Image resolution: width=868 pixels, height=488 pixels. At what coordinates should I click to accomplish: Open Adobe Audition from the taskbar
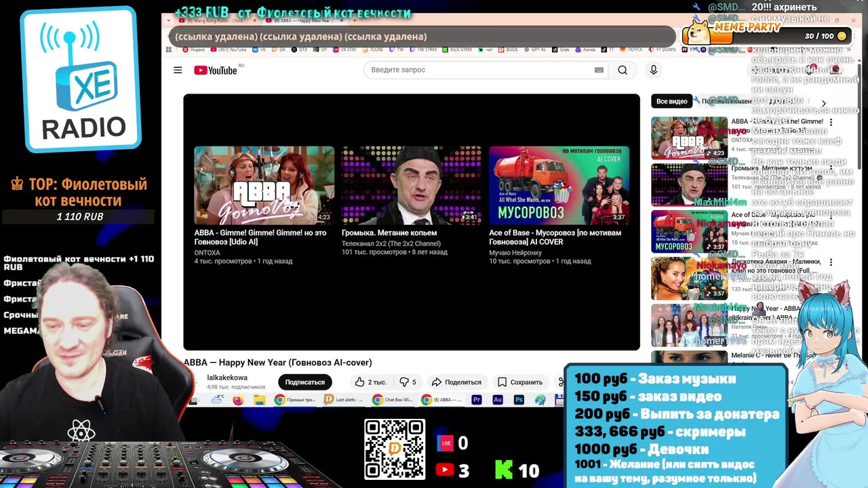pyautogui.click(x=498, y=400)
